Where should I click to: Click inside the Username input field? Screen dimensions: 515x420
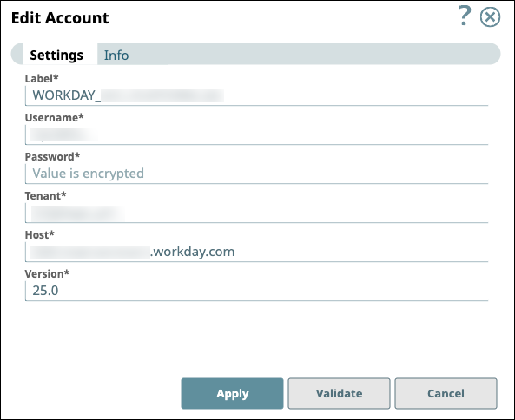256,135
